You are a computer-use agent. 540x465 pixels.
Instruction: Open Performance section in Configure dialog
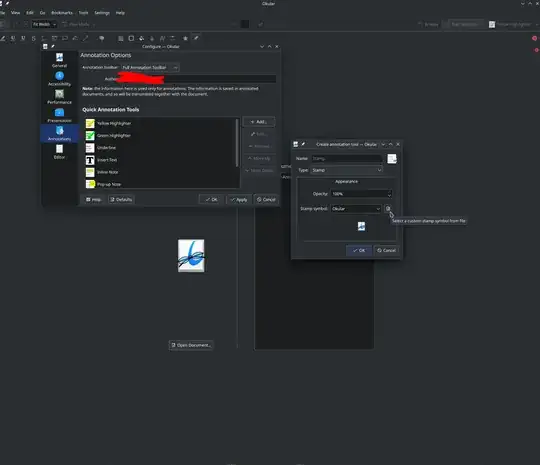pos(59,97)
